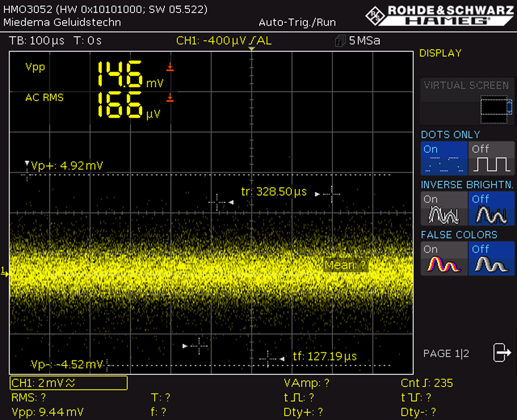The width and height of the screenshot is (517, 420).
Task: Click the 'Dty-: ?' duty cycle measurement
Action: pyautogui.click(x=418, y=412)
